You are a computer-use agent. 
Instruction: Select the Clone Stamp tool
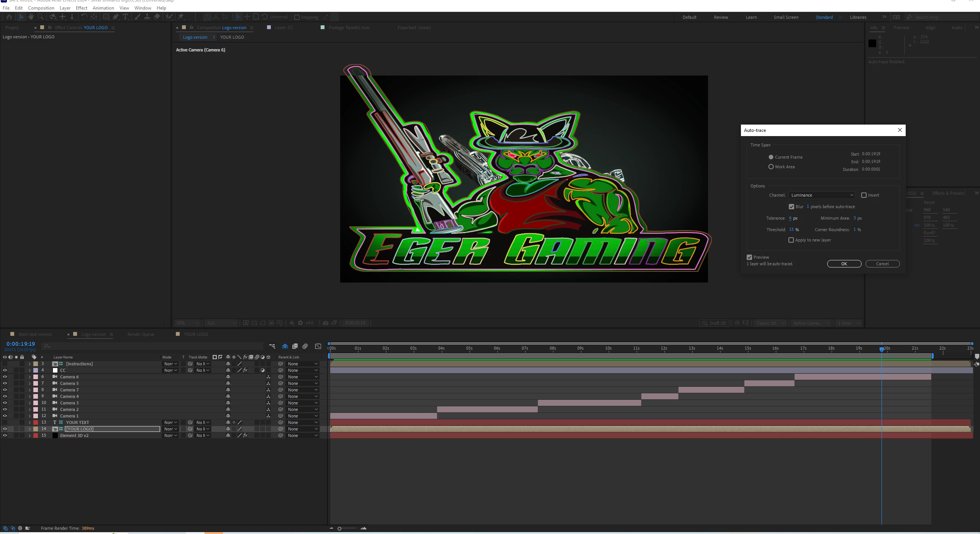(x=147, y=17)
